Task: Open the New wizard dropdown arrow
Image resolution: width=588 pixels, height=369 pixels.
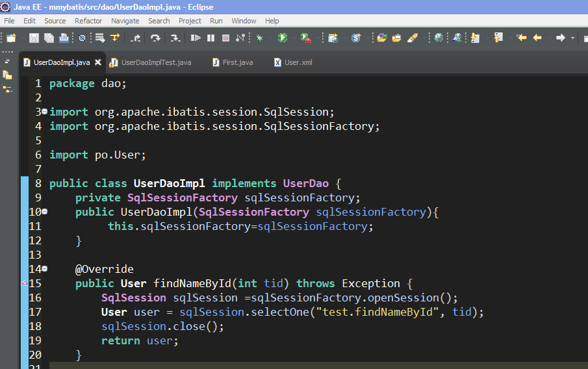Action: point(23,38)
